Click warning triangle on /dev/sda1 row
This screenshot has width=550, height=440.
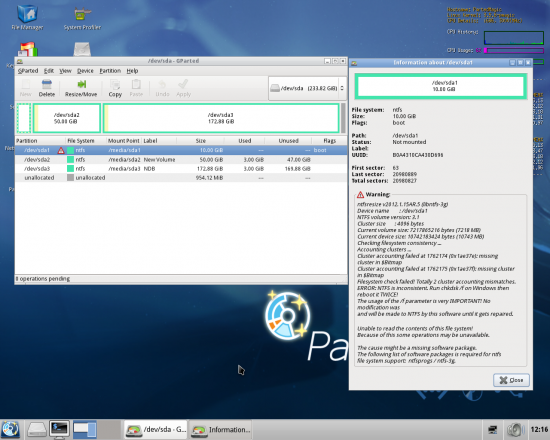coord(61,151)
